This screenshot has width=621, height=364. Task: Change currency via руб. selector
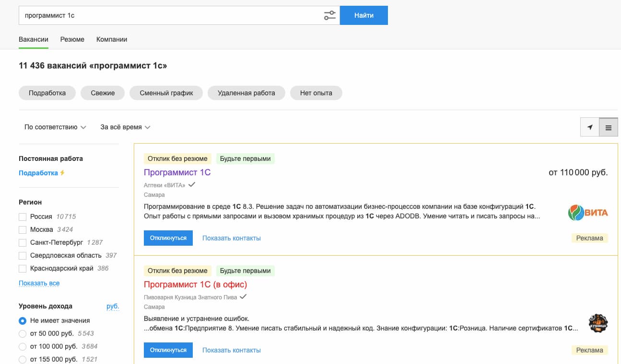(x=113, y=307)
